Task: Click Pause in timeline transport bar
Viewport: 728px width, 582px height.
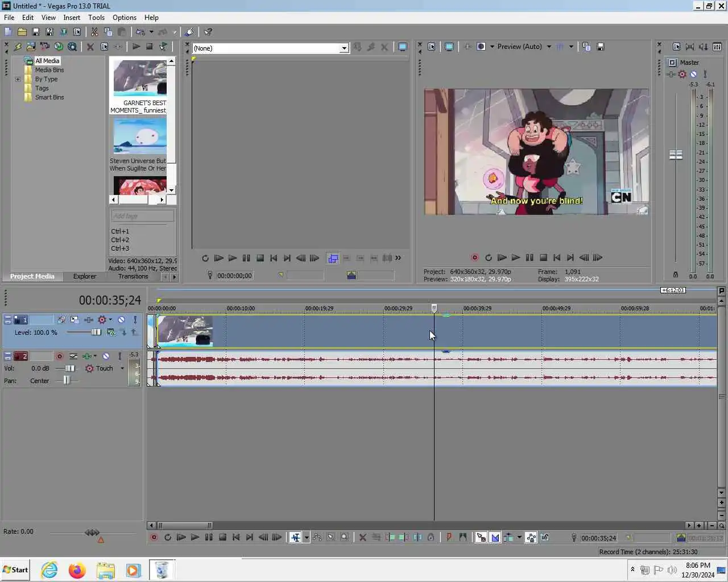Action: coord(209,537)
